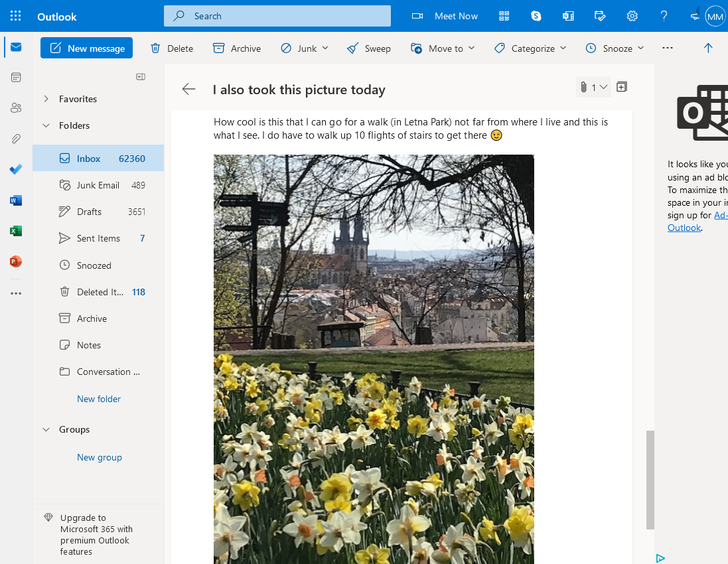Expand the attachment count dropdown

593,87
